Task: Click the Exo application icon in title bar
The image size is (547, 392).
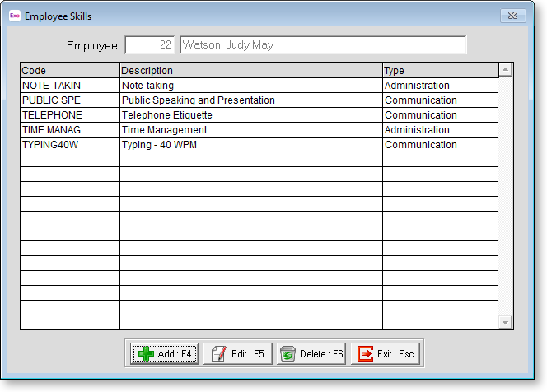Action: (x=14, y=16)
